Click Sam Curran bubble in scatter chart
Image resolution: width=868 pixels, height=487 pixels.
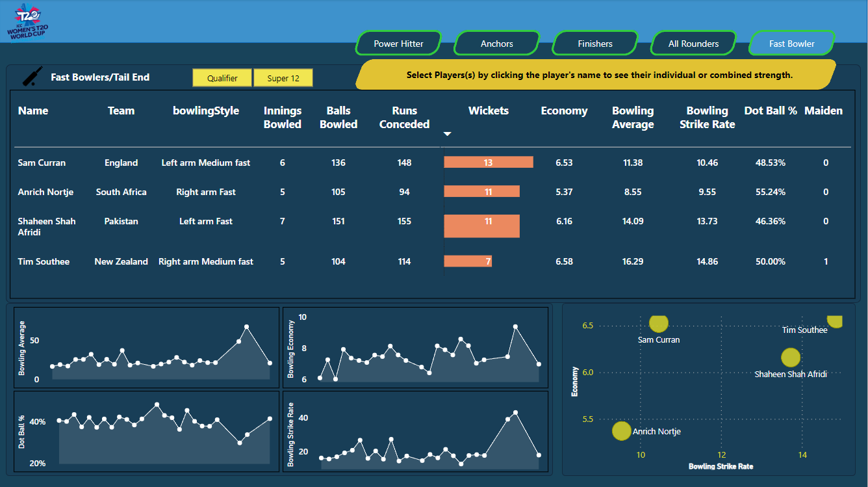click(659, 322)
